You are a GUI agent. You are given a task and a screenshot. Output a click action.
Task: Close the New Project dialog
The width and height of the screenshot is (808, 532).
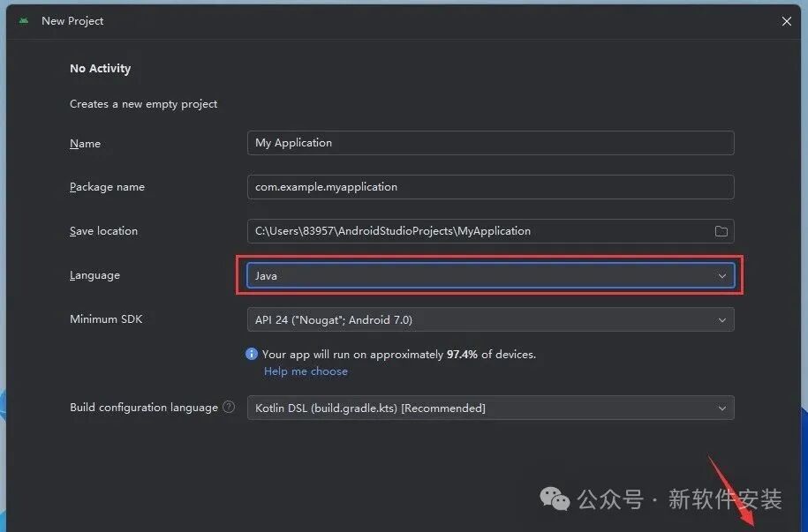pyautogui.click(x=786, y=21)
